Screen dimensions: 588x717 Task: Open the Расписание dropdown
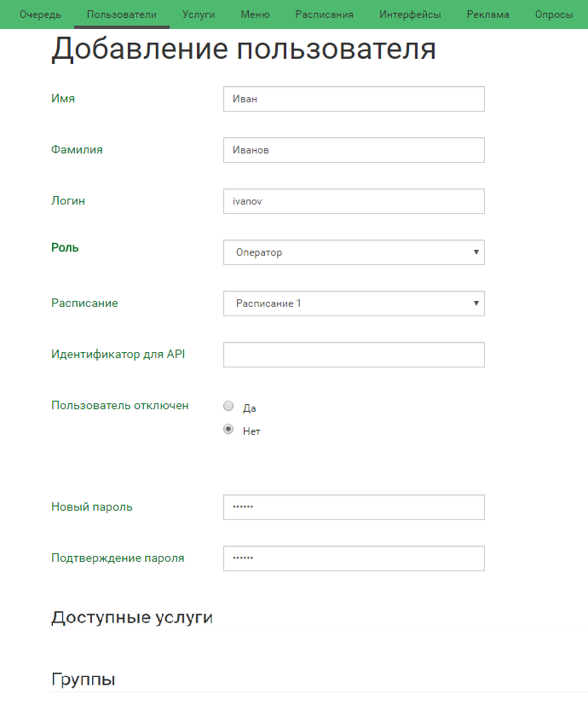click(354, 304)
